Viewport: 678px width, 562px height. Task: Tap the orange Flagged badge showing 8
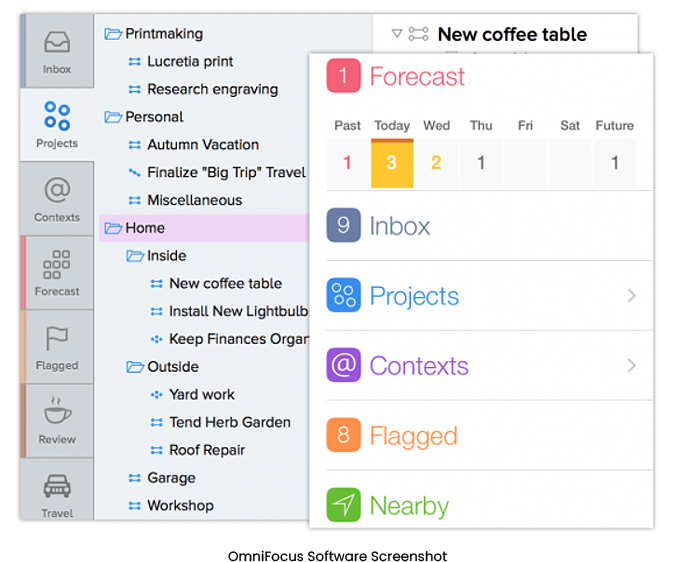pos(343,434)
